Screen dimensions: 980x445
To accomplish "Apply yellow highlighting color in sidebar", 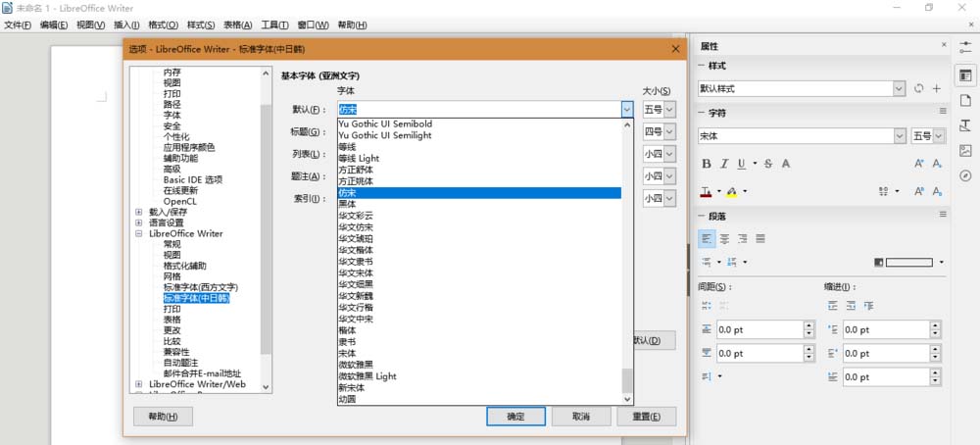I will (x=732, y=190).
